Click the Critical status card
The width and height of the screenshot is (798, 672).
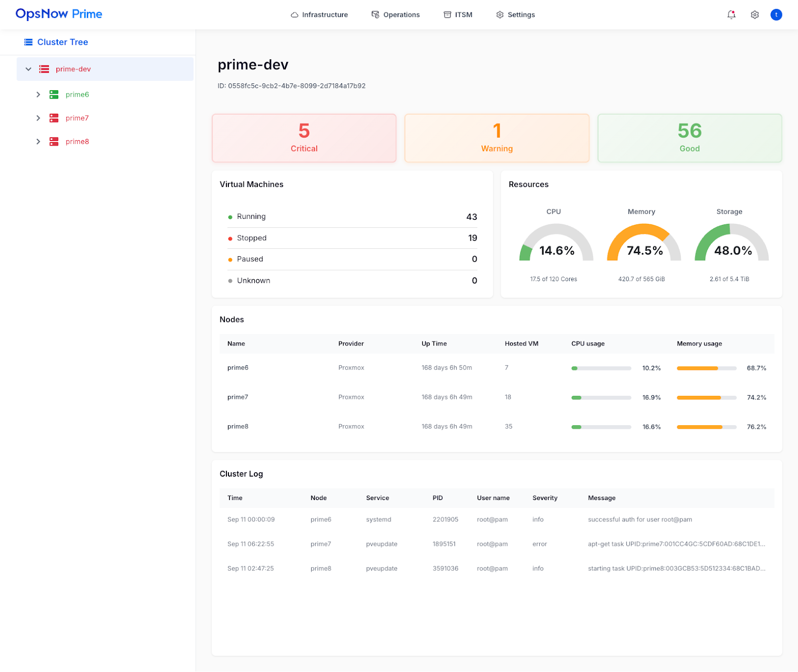pyautogui.click(x=304, y=138)
